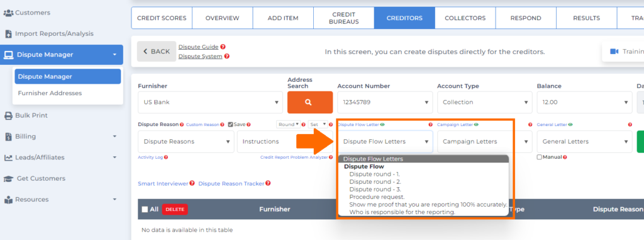Select Dispute round - 2. from the list

click(375, 181)
